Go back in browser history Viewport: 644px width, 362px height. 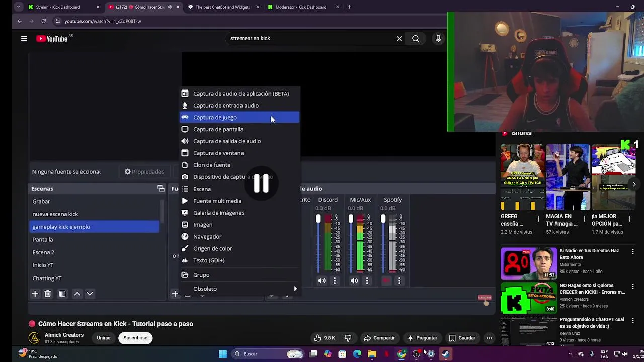[x=19, y=21]
